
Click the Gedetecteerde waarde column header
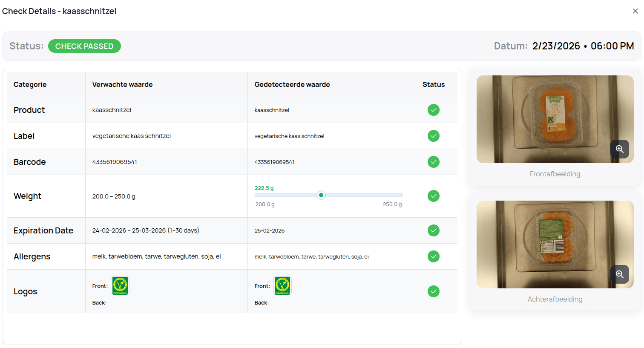click(292, 84)
